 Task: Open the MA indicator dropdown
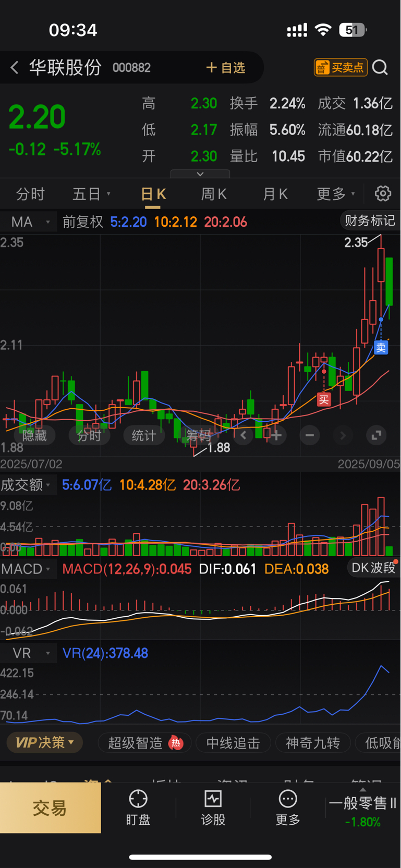pos(28,222)
